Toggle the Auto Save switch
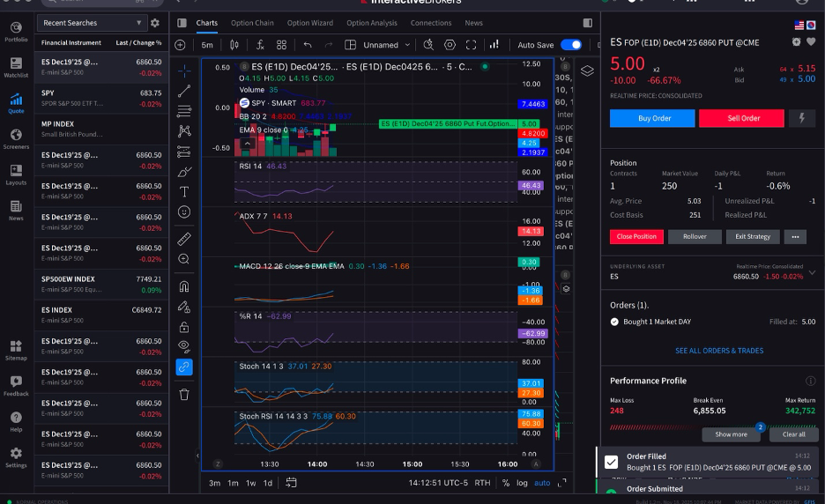This screenshot has height=504, width=825. tap(571, 45)
